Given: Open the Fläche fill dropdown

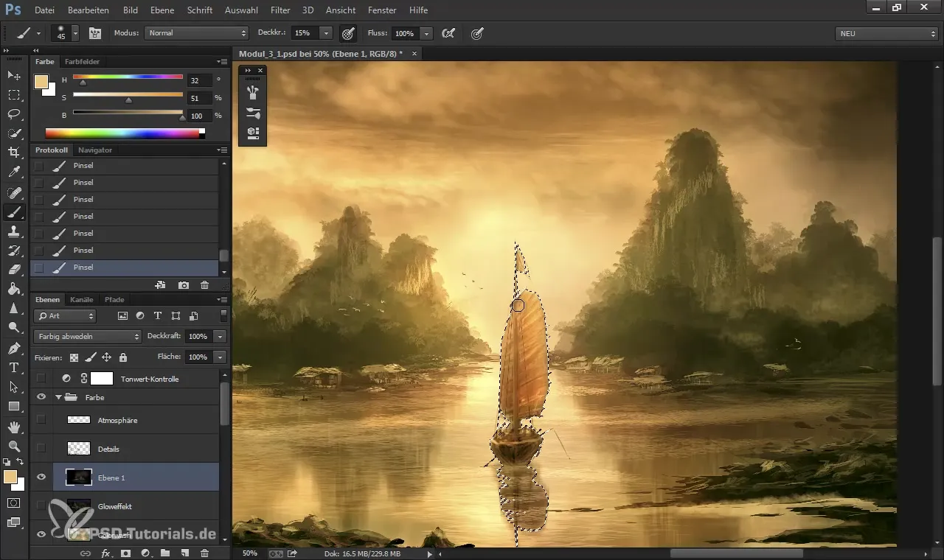Looking at the screenshot, I should (220, 357).
